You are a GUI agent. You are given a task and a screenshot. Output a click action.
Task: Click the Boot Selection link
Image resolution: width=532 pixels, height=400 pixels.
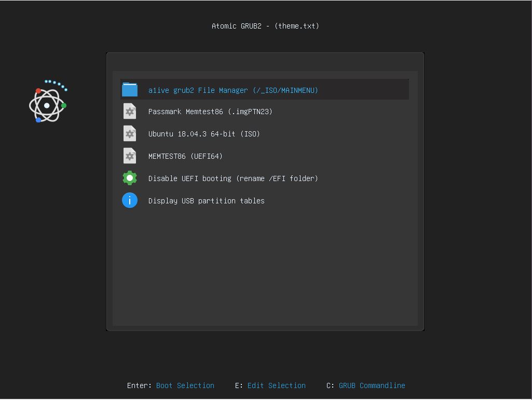(185, 385)
